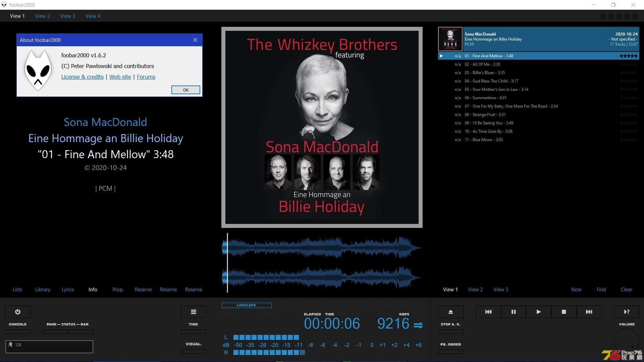
Task: Click the now-playing arrow on Fine And Mellow row
Action: click(441, 56)
